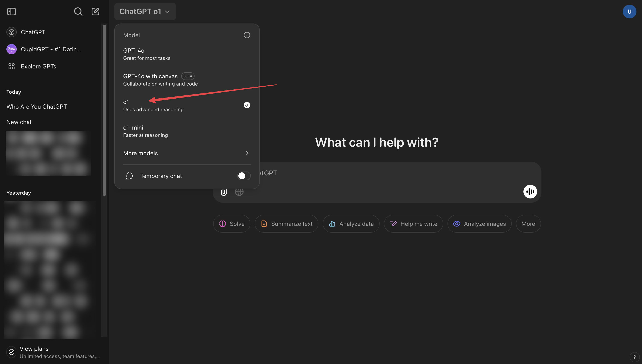The width and height of the screenshot is (642, 364).
Task: Click the More suggestions button
Action: click(x=528, y=224)
